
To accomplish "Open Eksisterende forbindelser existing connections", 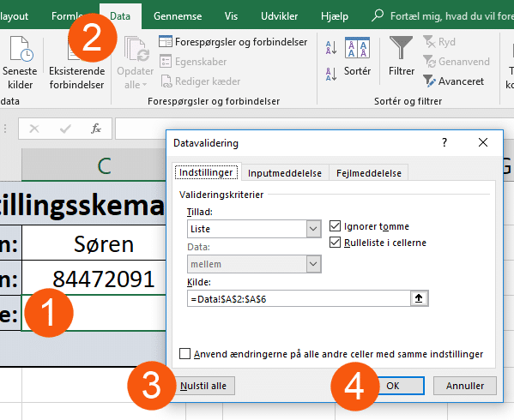I will click(x=76, y=63).
